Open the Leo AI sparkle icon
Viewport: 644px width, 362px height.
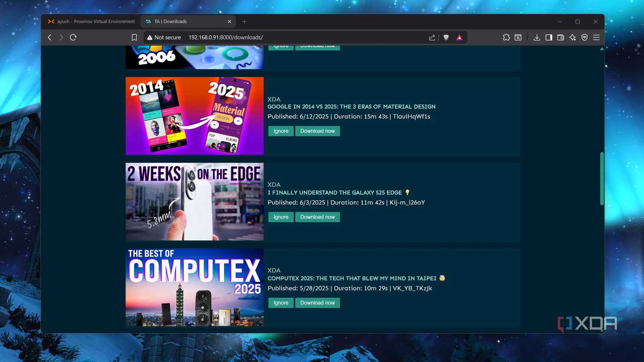point(572,37)
